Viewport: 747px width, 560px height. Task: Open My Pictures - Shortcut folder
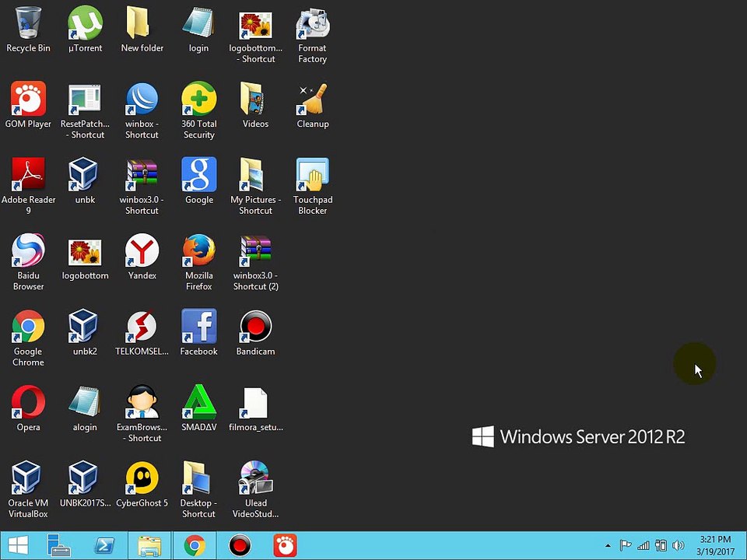click(256, 185)
